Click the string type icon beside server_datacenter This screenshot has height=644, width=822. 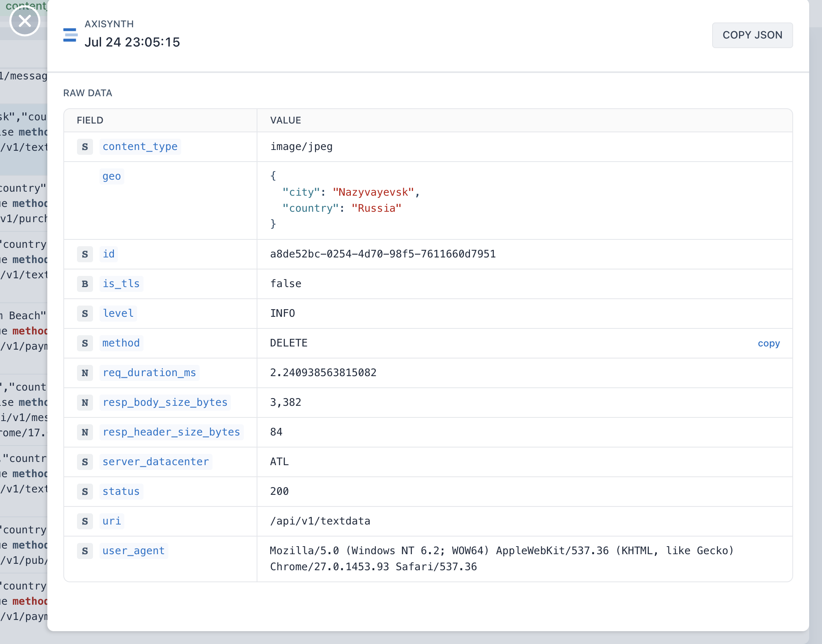pos(85,462)
